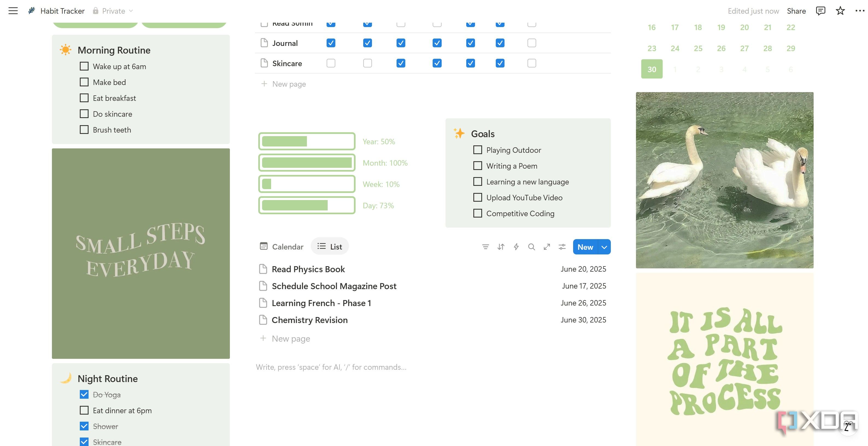
Task: Check the first Skincare row checkbox
Action: 331,63
